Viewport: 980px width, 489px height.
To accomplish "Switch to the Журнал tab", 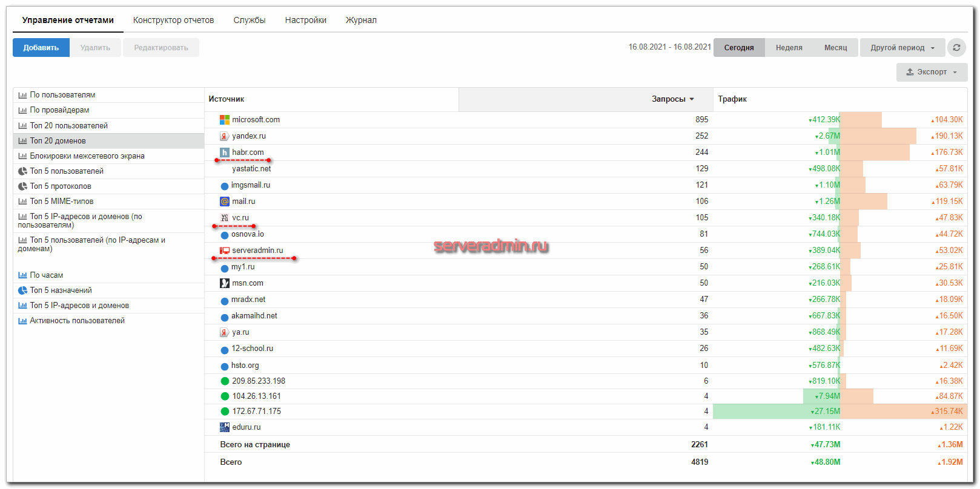I will 361,20.
